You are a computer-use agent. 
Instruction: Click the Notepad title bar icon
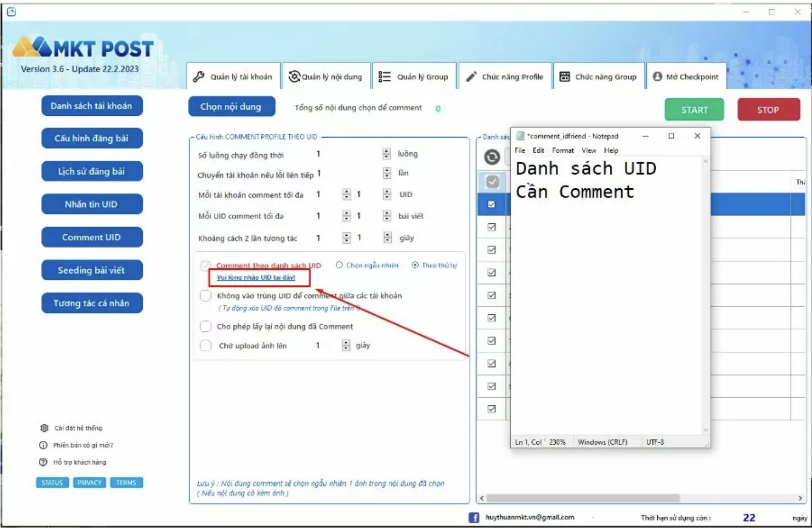(x=520, y=136)
